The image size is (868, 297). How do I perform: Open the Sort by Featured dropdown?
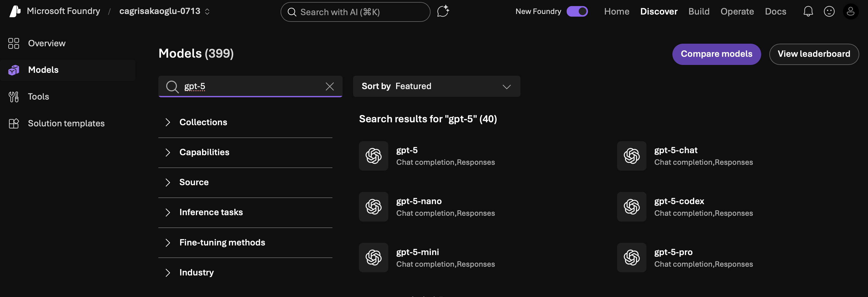437,86
